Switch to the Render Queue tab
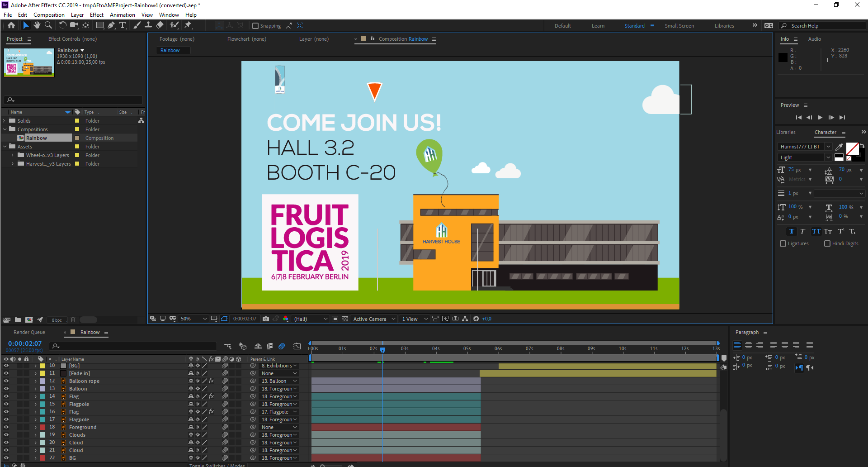This screenshot has height=467, width=868. (x=29, y=332)
